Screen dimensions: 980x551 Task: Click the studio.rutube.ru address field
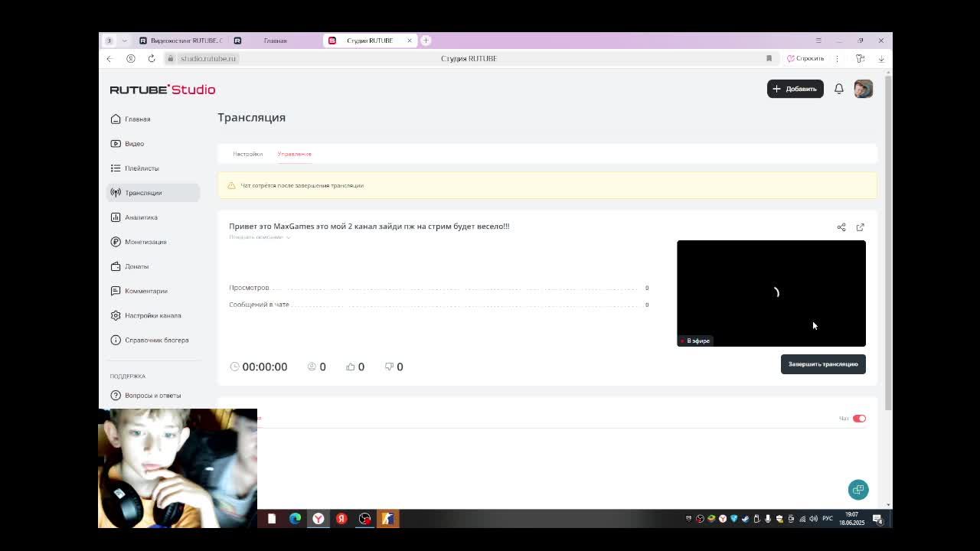pos(208,58)
